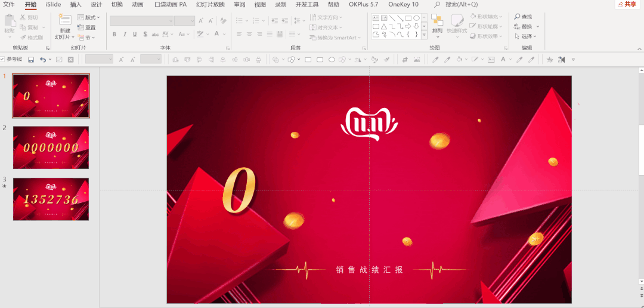Click the Clear Formatting eraser icon

[x=224, y=20]
